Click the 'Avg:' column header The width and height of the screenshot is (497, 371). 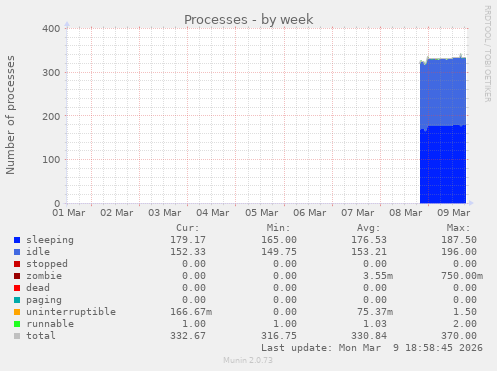[x=368, y=228]
